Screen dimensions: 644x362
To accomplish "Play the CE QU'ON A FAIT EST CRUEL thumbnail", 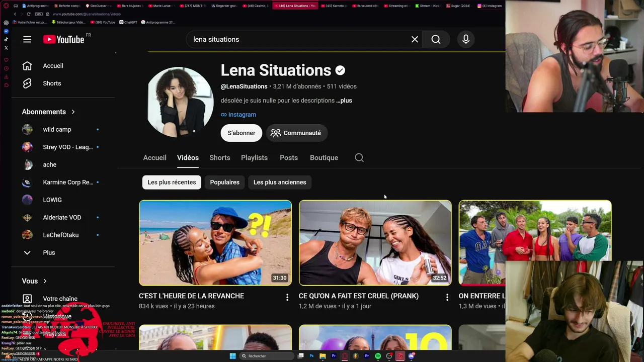I will (375, 243).
